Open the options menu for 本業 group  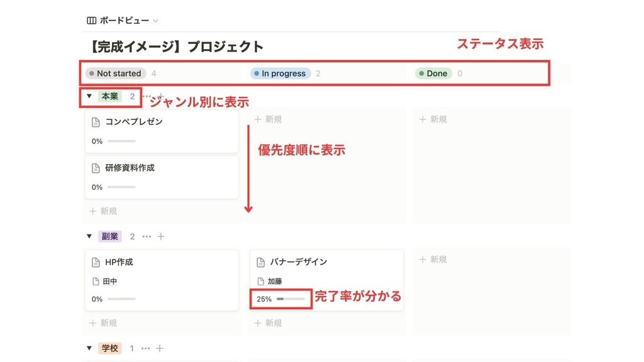coord(146,96)
